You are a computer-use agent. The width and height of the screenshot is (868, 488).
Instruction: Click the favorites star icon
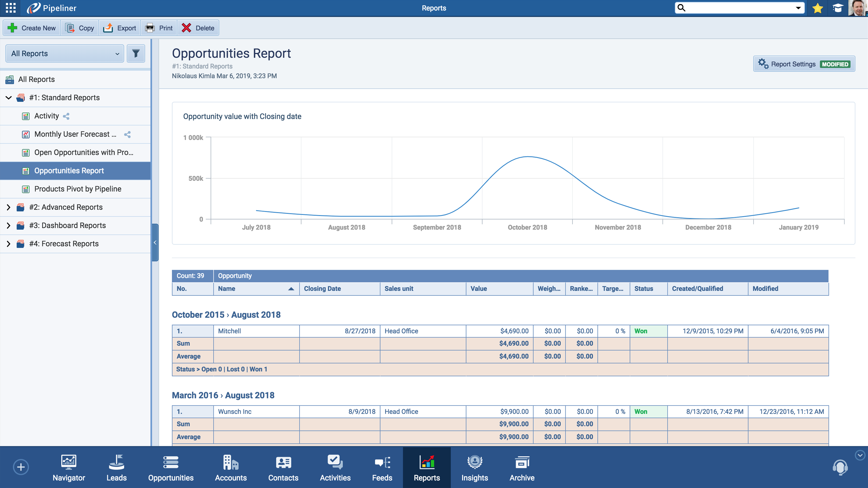tap(818, 8)
